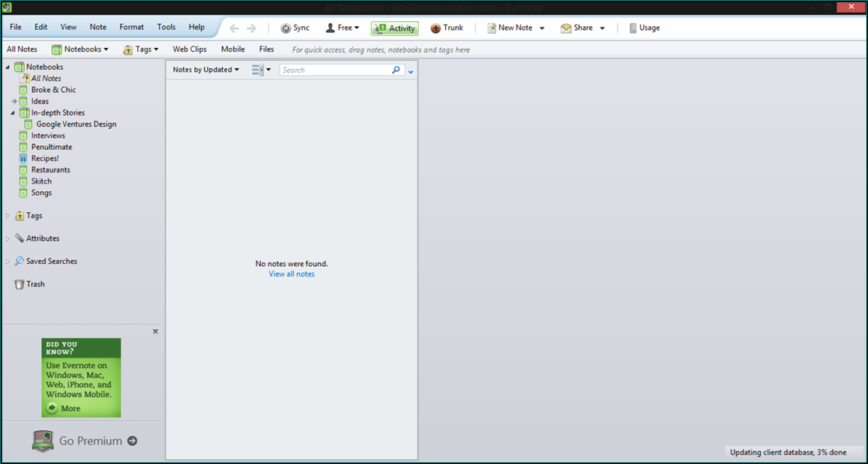Click the Attributes icon in sidebar
Viewport: 868px width, 464px height.
[19, 238]
